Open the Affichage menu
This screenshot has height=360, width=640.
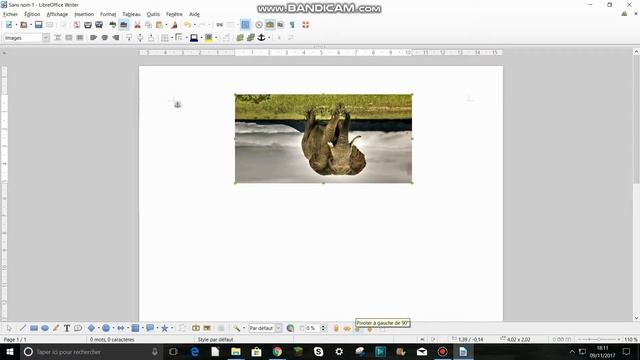(57, 14)
